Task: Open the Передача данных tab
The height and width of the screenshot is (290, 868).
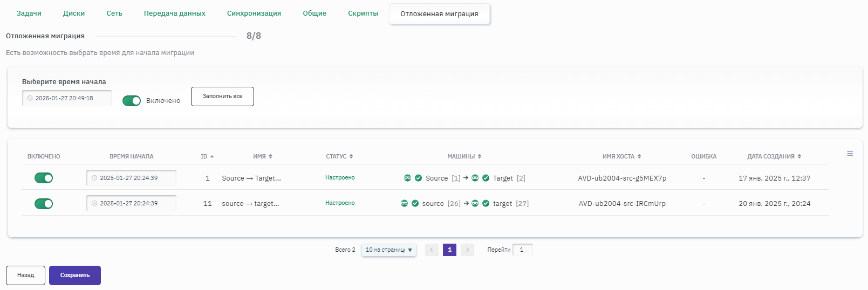Action: tap(174, 13)
